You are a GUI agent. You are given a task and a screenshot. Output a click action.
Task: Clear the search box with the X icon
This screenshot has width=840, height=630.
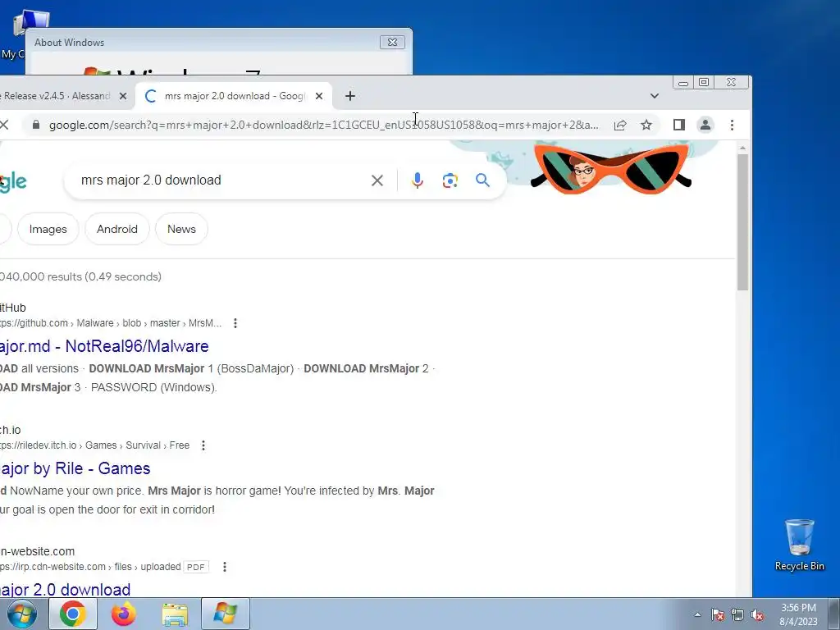pos(377,180)
